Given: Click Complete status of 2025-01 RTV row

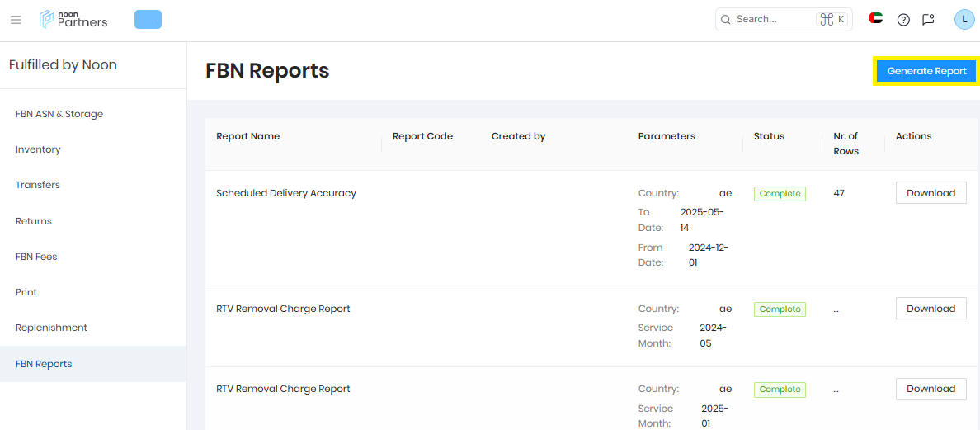Looking at the screenshot, I should point(780,390).
